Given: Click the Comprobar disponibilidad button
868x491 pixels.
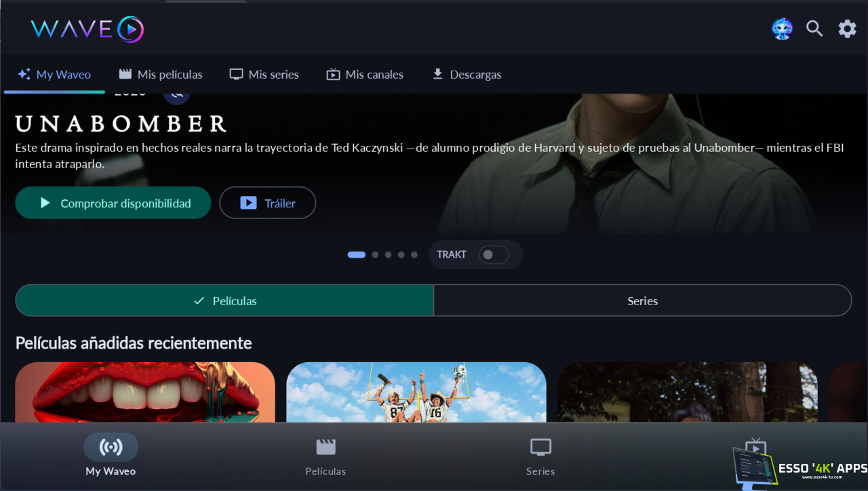Looking at the screenshot, I should tap(113, 203).
